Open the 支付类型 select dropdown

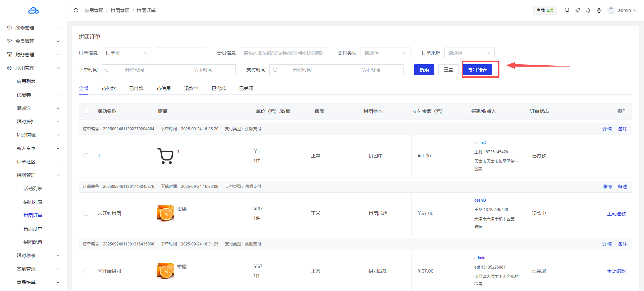coord(385,53)
